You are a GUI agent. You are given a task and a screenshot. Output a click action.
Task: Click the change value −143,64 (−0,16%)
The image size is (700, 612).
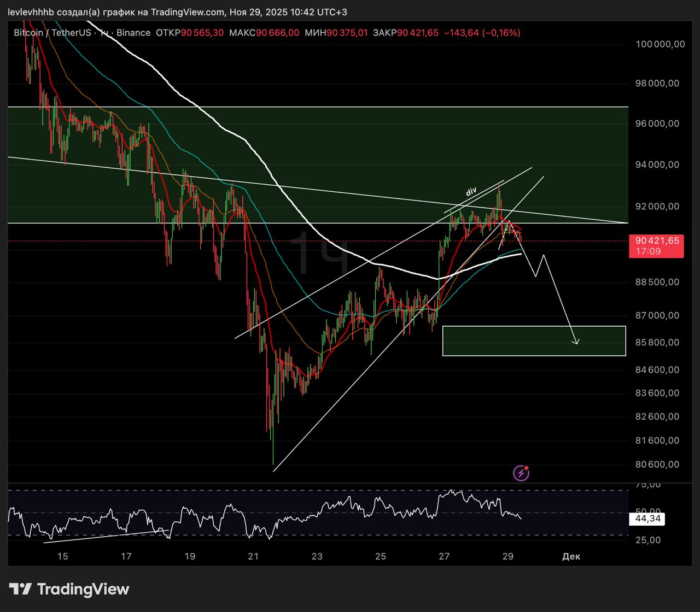482,33
